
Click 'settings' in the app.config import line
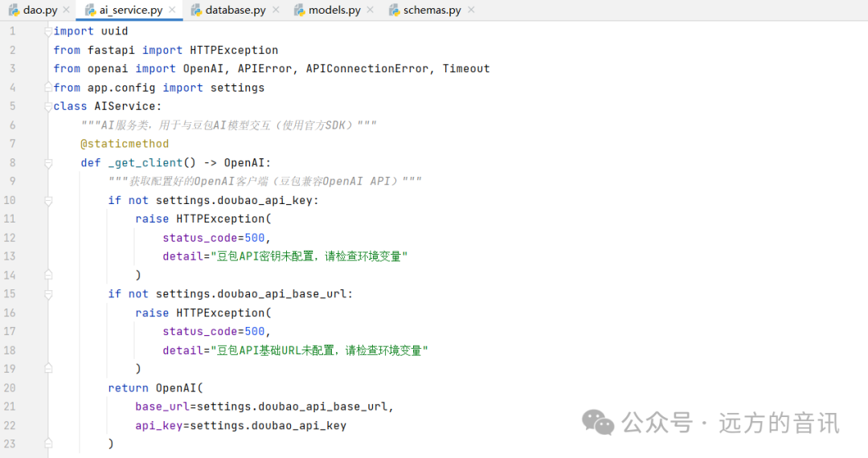click(x=237, y=88)
